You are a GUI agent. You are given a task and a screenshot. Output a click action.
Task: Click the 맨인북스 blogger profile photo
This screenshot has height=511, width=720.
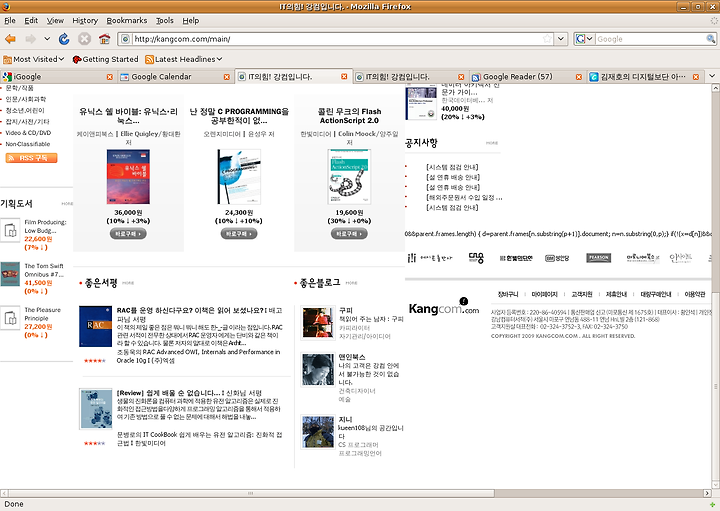pyautogui.click(x=318, y=370)
